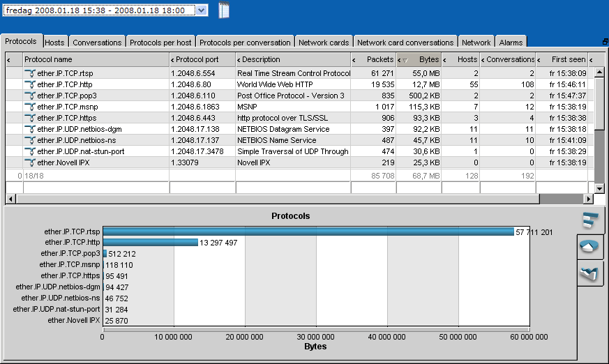This screenshot has width=609, height=364.
Task: Collapse the Protocol port column arrow
Action: (172, 60)
